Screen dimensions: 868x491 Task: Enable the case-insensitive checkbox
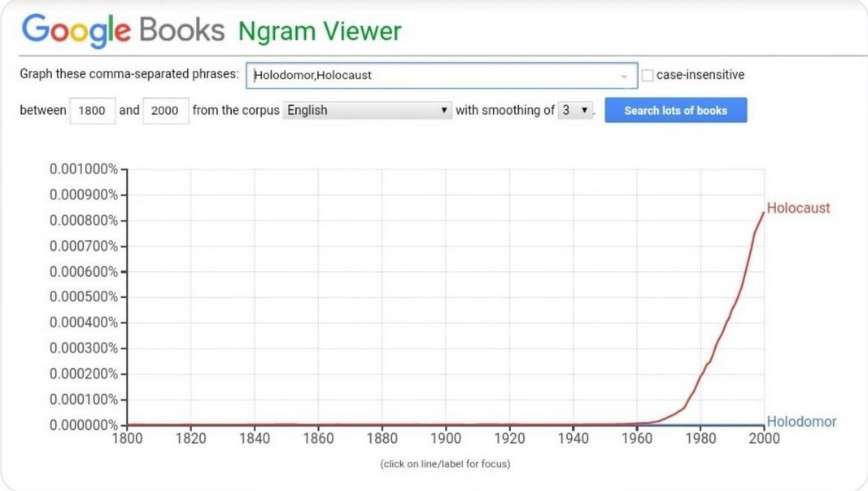[648, 75]
